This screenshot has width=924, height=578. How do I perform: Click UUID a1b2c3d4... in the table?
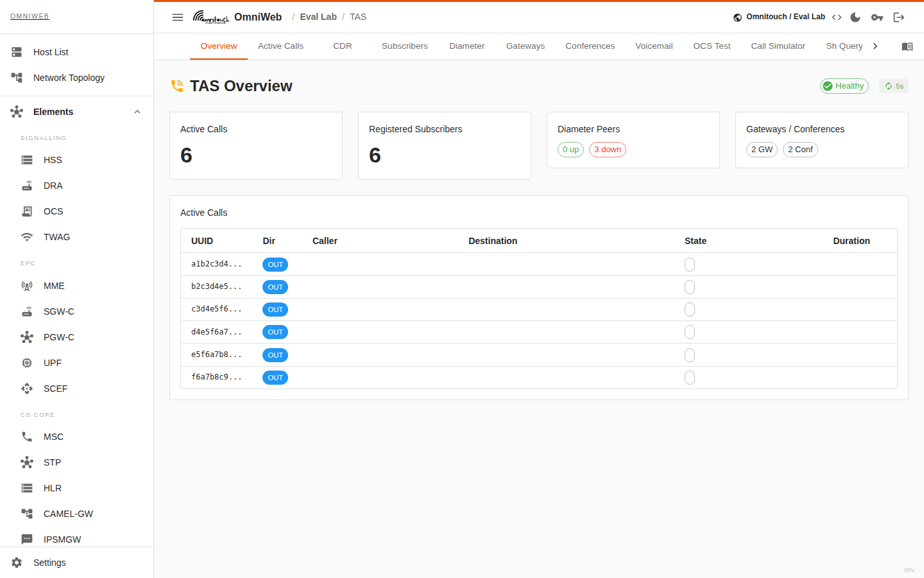[217, 264]
